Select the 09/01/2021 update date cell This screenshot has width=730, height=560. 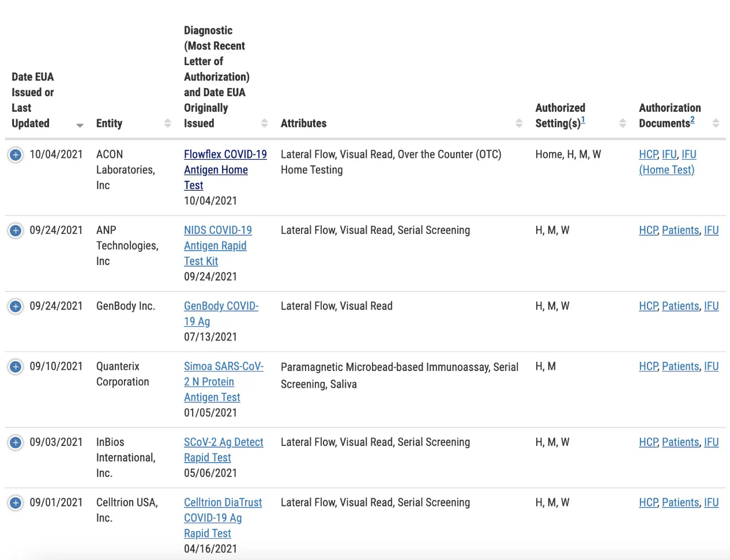(57, 503)
